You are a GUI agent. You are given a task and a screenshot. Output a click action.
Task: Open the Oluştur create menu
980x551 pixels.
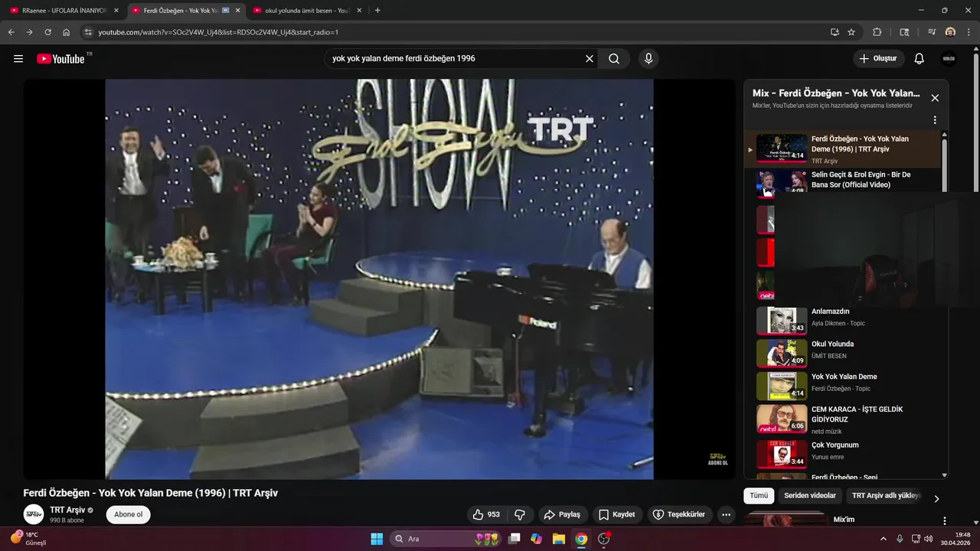[x=878, y=58]
